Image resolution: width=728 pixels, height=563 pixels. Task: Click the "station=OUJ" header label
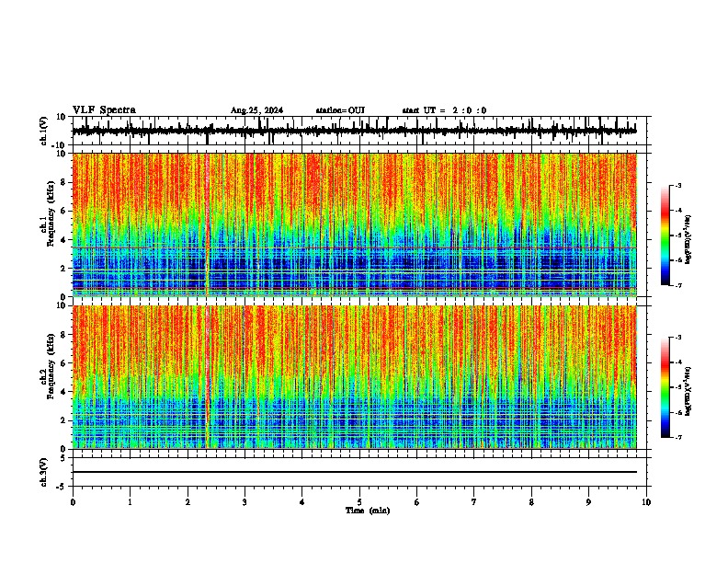pos(340,110)
